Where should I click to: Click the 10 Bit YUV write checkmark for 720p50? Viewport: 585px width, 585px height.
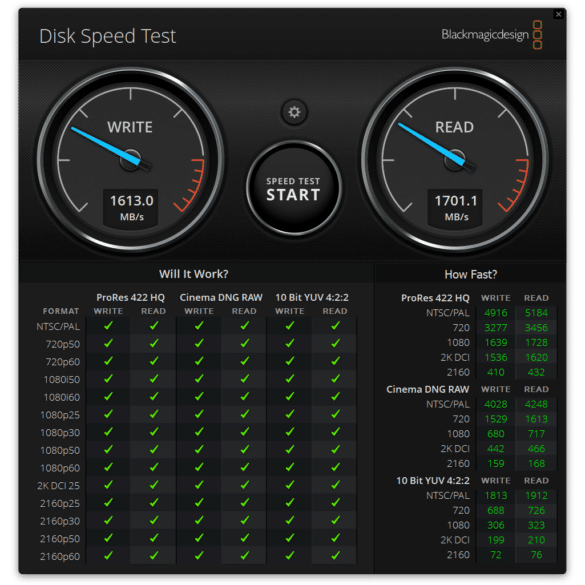[x=290, y=343]
